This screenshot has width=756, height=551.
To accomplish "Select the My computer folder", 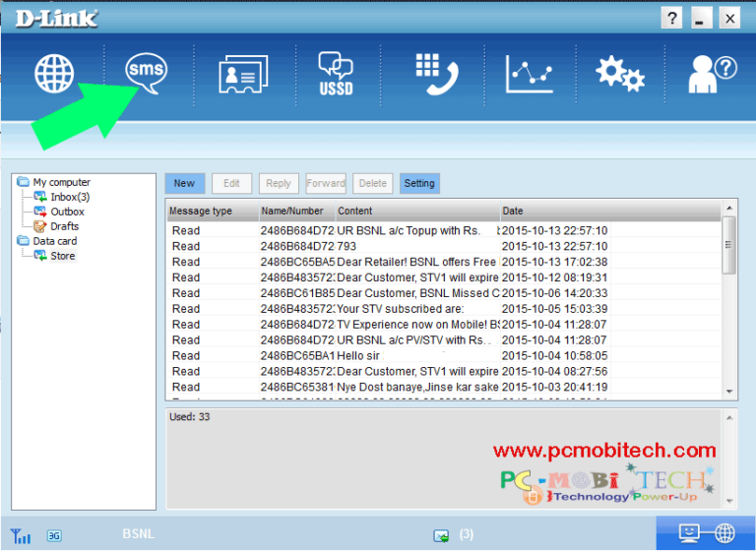I will (x=61, y=182).
